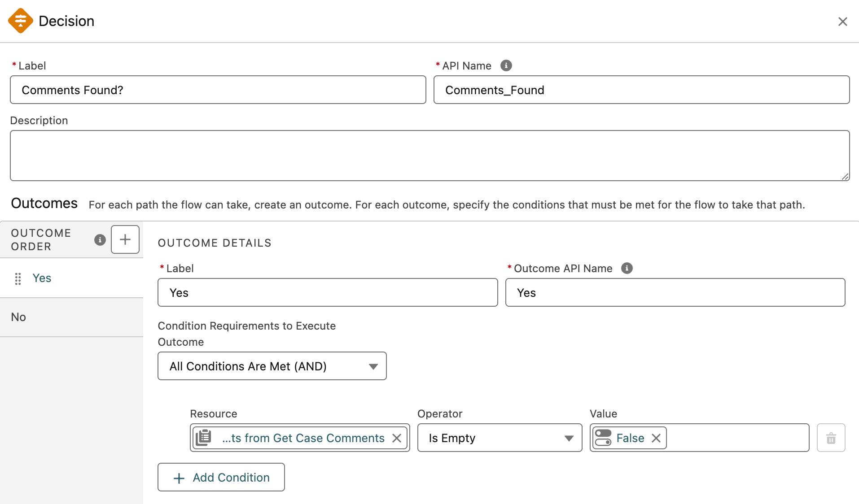Remove the Get Case Comments resource pill
The height and width of the screenshot is (504, 859).
397,438
